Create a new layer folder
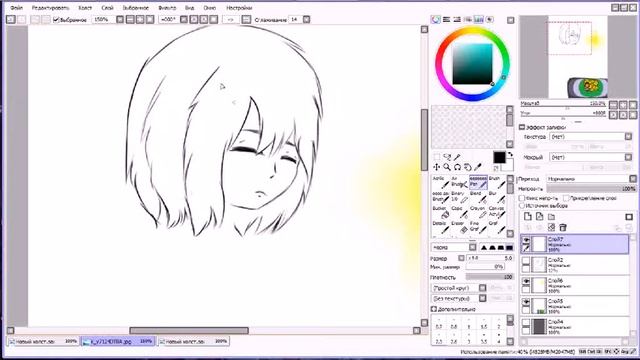The image size is (640, 360). point(551,216)
